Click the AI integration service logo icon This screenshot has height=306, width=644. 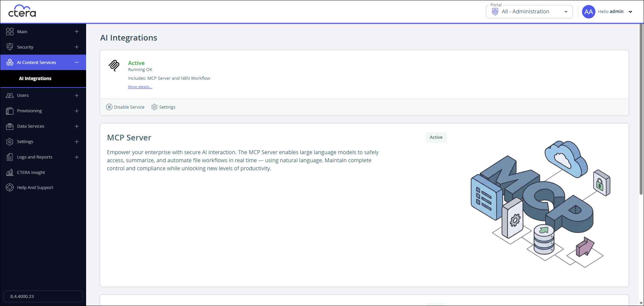coord(114,65)
